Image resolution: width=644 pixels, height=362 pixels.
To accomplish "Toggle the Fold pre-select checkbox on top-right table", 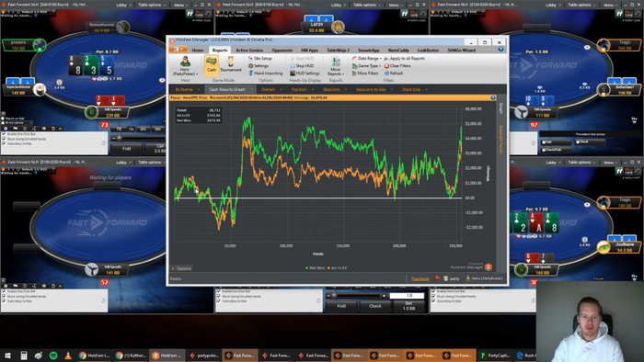I will [545, 141].
